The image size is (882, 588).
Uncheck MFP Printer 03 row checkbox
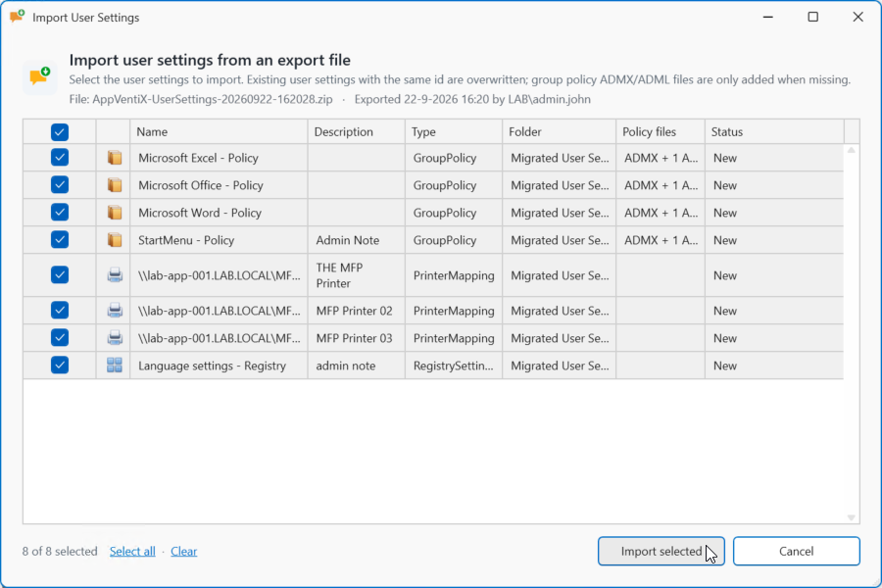pyautogui.click(x=60, y=338)
